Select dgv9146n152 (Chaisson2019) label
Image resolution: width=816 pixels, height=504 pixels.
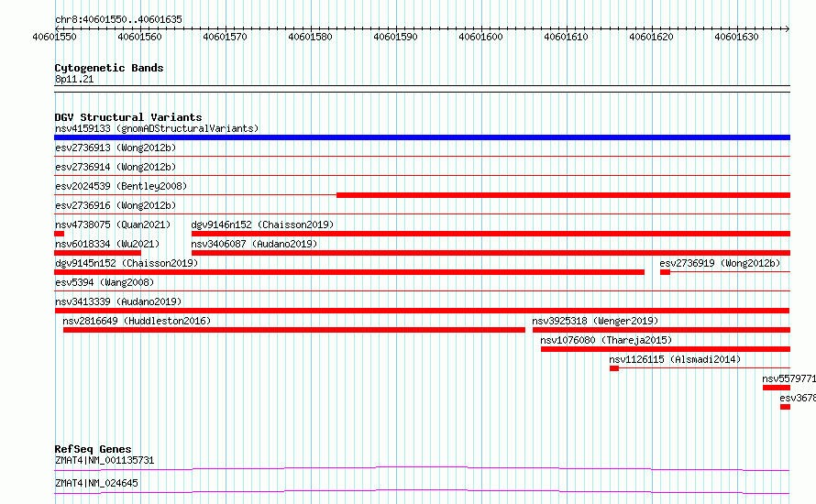(262, 225)
